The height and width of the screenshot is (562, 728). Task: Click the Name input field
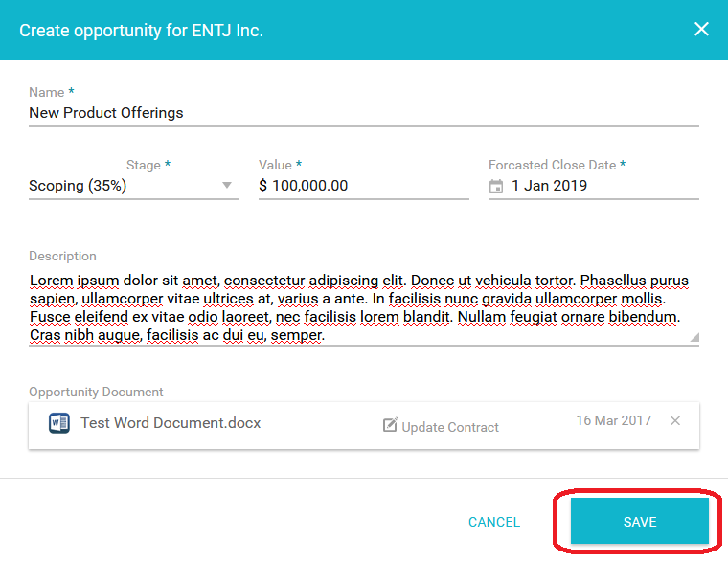364,113
